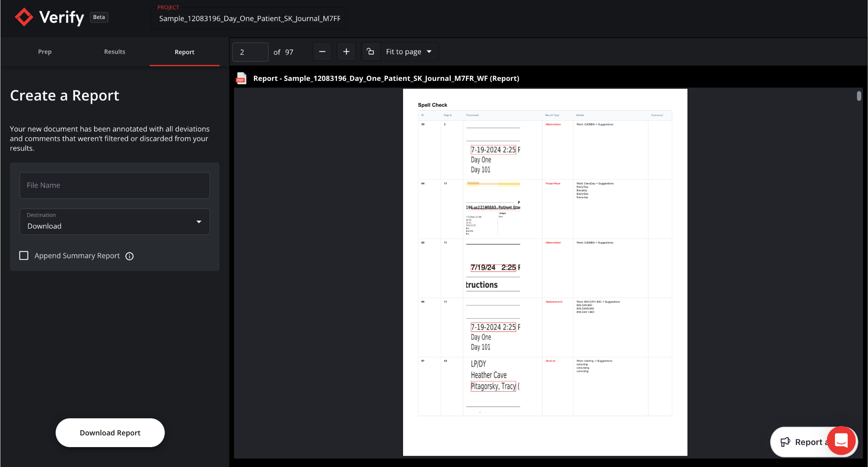Open the Destination Download dropdown
The height and width of the screenshot is (467, 868).
[x=114, y=221]
